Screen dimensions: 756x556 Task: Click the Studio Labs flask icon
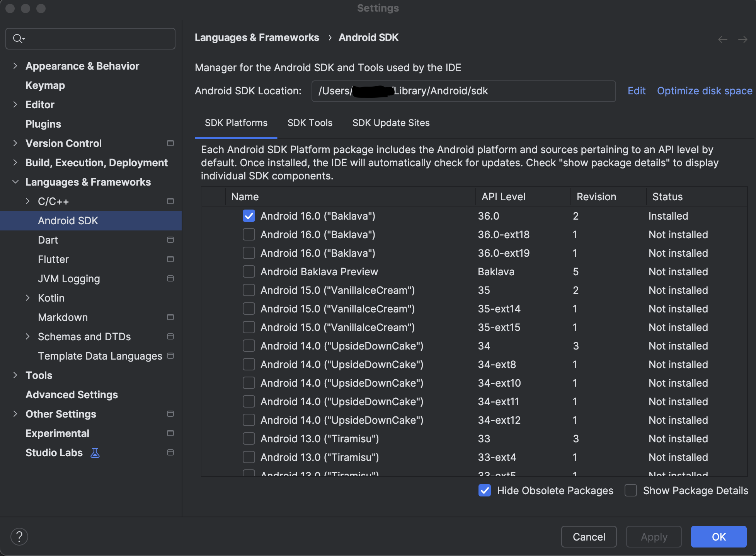(x=95, y=452)
